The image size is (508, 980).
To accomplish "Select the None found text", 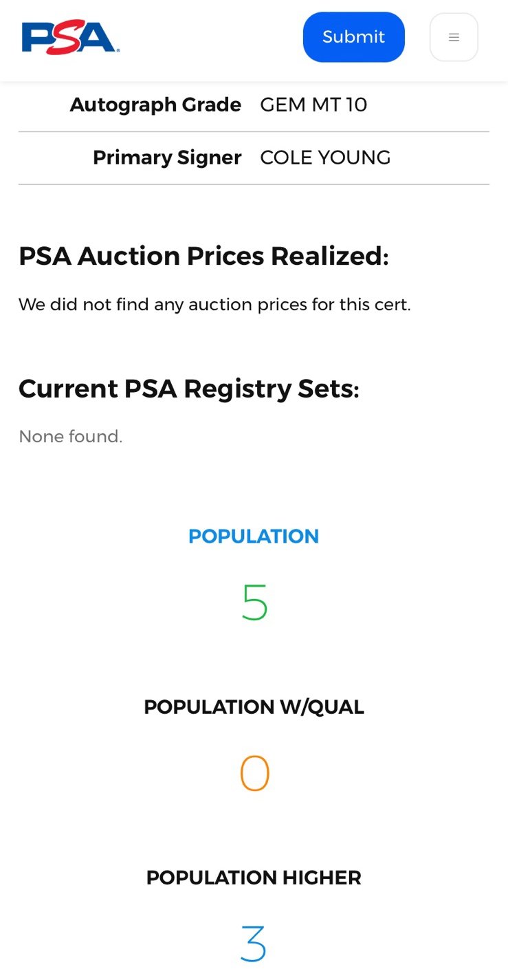I will click(x=70, y=436).
